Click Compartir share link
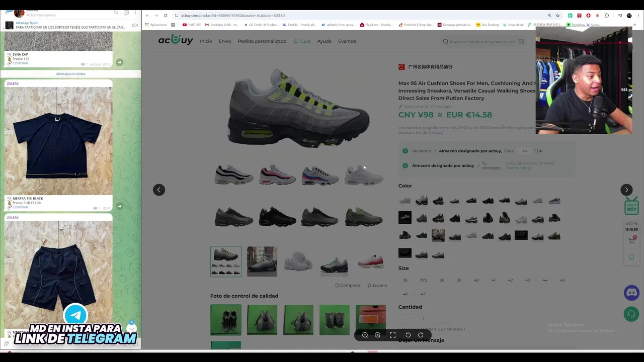The image size is (644, 362). 348,285
